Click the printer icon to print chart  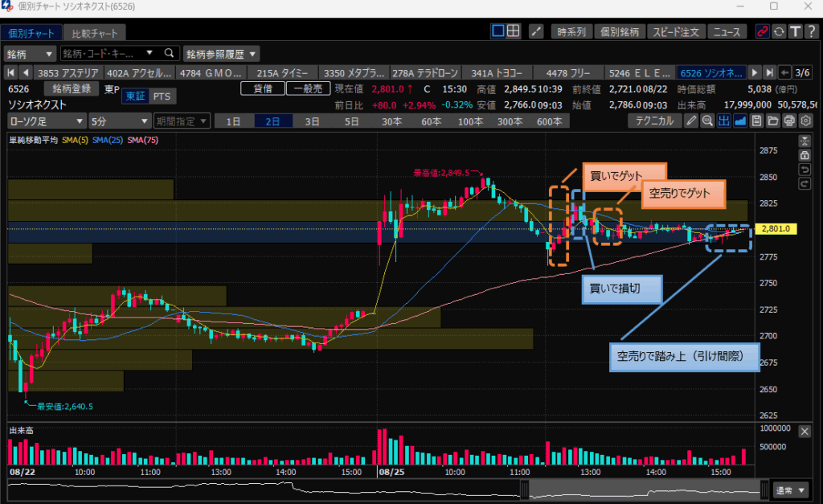[789, 121]
